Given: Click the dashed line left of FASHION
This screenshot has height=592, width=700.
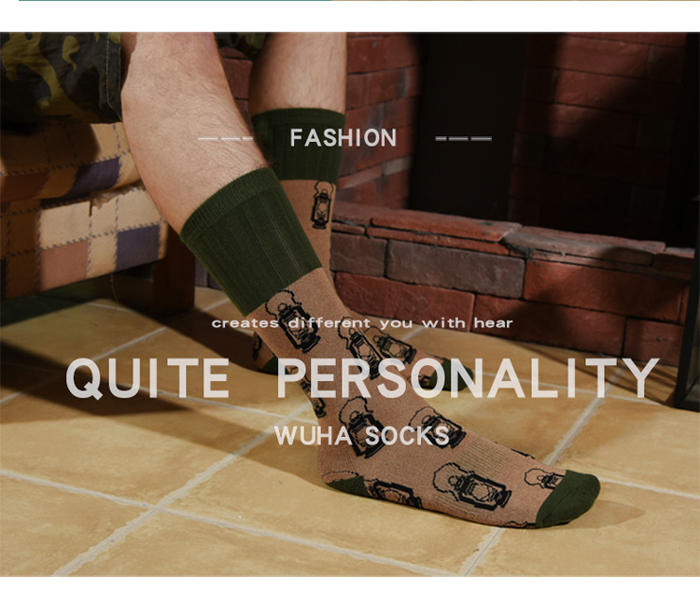Looking at the screenshot, I should [226, 138].
